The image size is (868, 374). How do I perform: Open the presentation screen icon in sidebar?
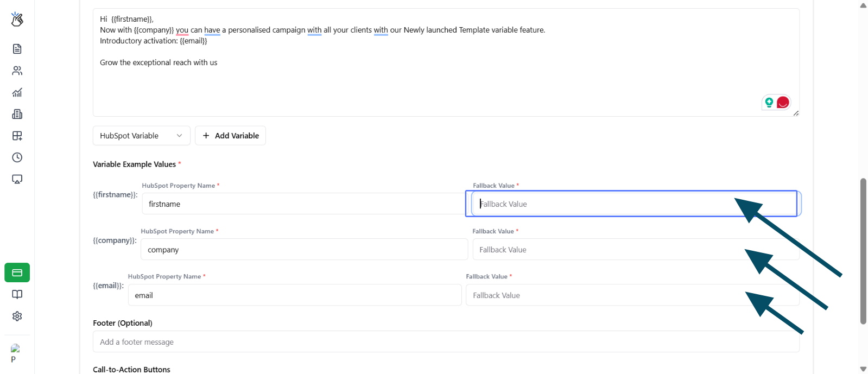point(17,179)
